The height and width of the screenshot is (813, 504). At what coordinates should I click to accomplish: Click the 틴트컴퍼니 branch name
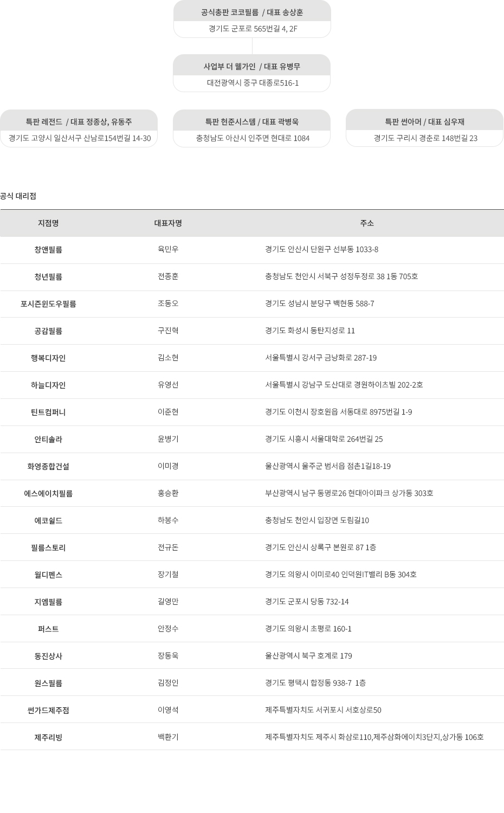(x=48, y=412)
